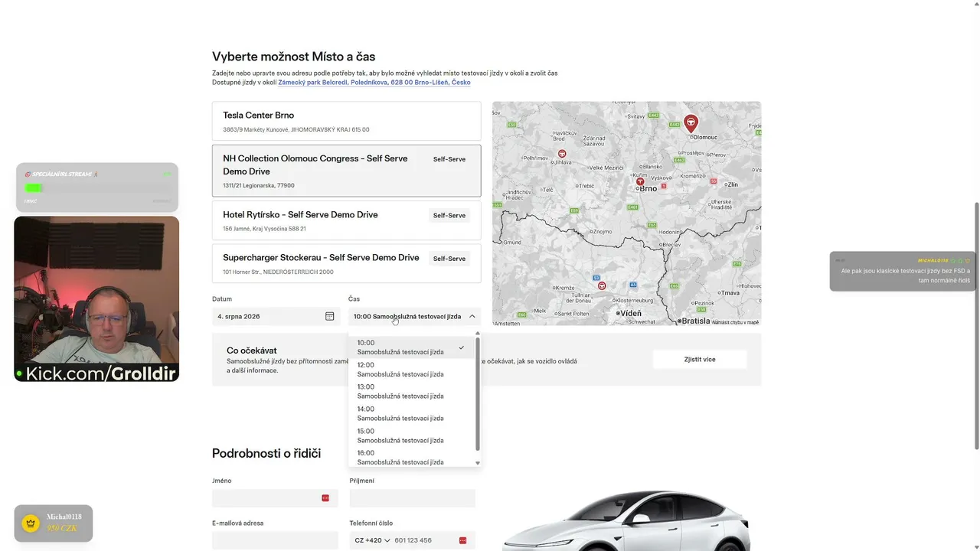The width and height of the screenshot is (980, 551).
Task: Select the 16:00 time slot
Action: coord(412,457)
